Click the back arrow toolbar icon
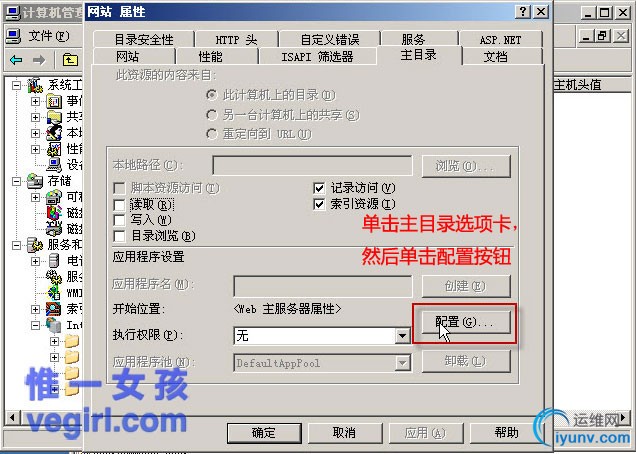Image resolution: width=636 pixels, height=454 pixels. pyautogui.click(x=16, y=60)
